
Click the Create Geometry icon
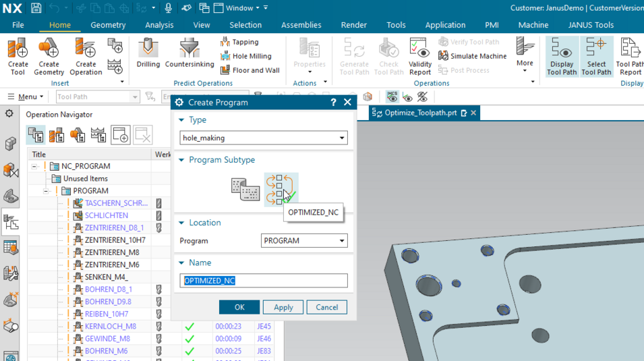click(x=49, y=56)
